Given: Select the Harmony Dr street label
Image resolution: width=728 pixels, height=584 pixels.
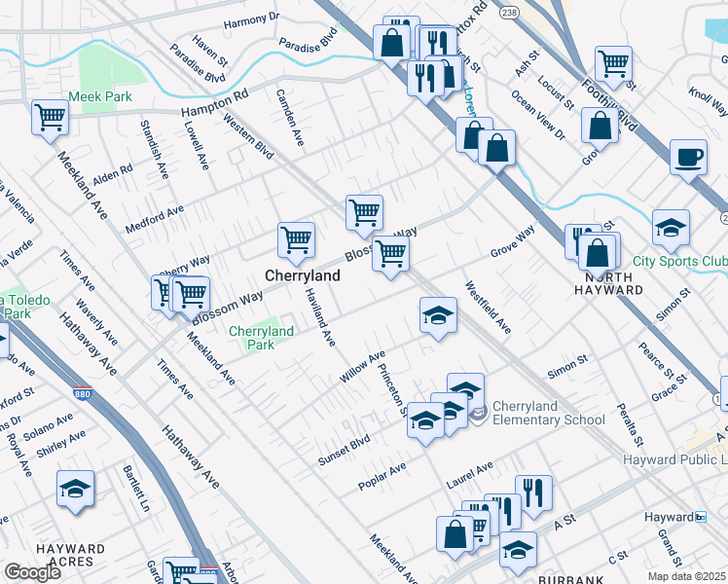Looking at the screenshot, I should 251,20.
